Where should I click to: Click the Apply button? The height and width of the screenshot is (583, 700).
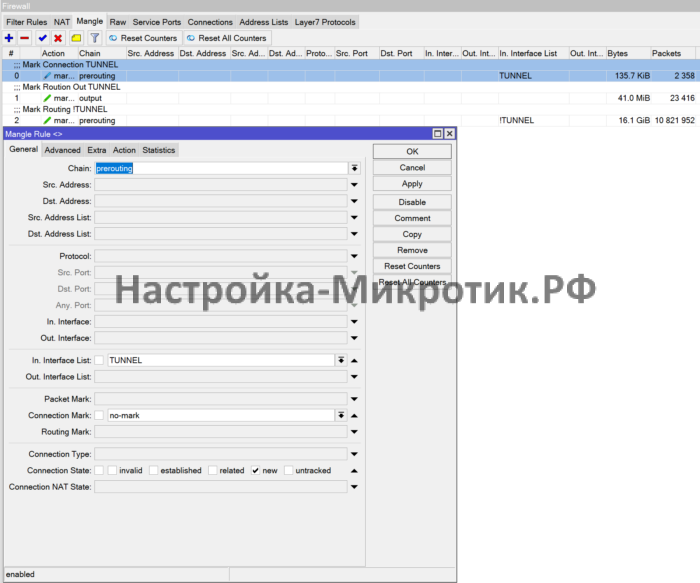(x=412, y=183)
